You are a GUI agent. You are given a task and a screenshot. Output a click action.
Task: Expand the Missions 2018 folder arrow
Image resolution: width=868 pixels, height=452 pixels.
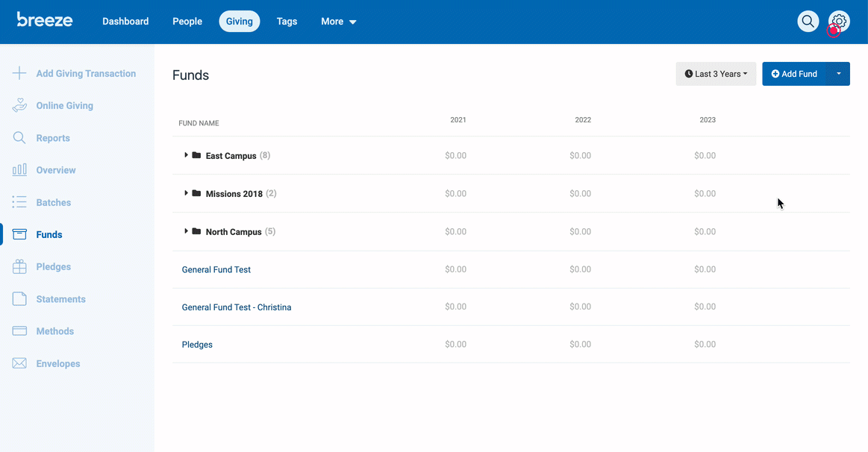pos(186,193)
